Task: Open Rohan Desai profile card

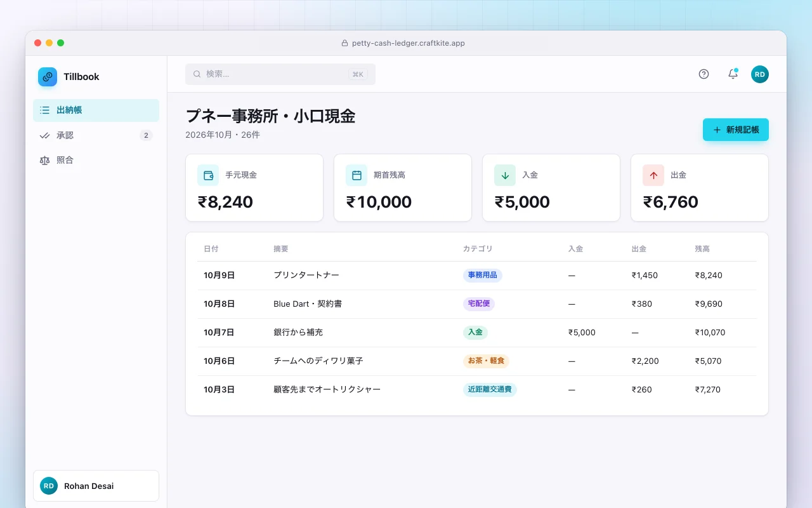Action: pyautogui.click(x=96, y=486)
